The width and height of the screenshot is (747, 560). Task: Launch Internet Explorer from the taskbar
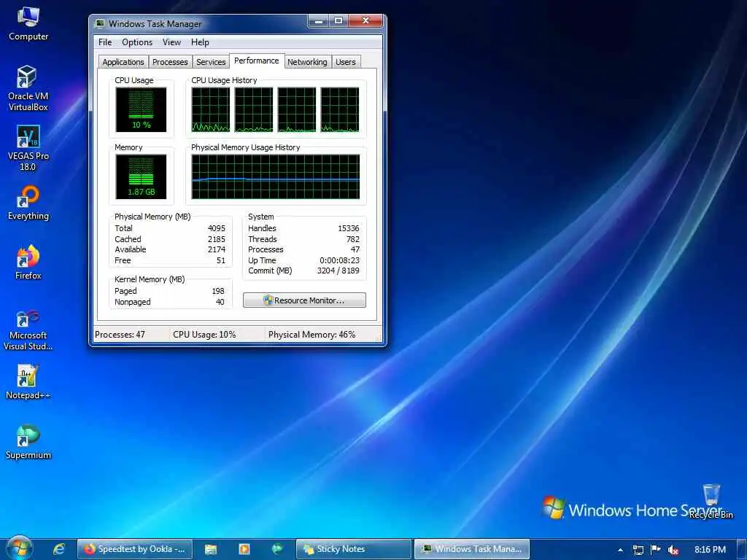59,549
